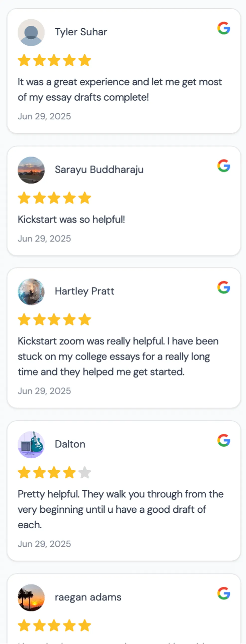This screenshot has height=644, width=246.
Task: Click the Jun 29, 2025 date under Dalton's review
Action: point(45,544)
